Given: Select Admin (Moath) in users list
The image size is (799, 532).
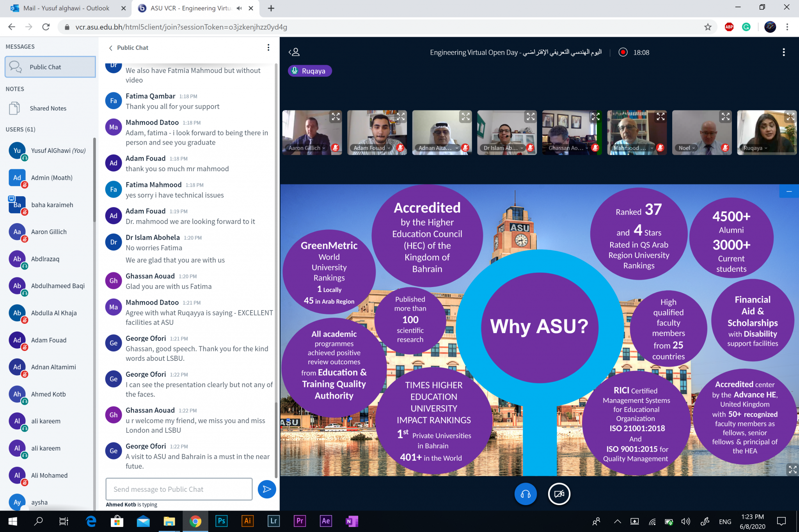Looking at the screenshot, I should click(50, 178).
